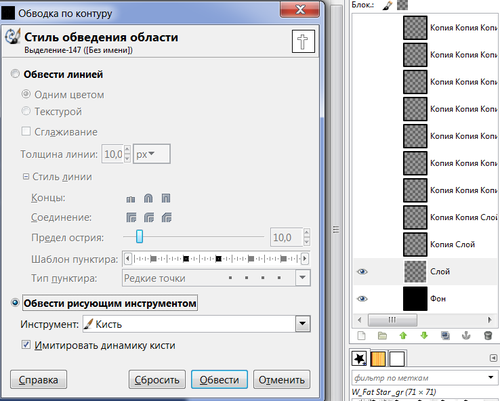Collapse the 'Стиль линии' expander

pos(26,177)
